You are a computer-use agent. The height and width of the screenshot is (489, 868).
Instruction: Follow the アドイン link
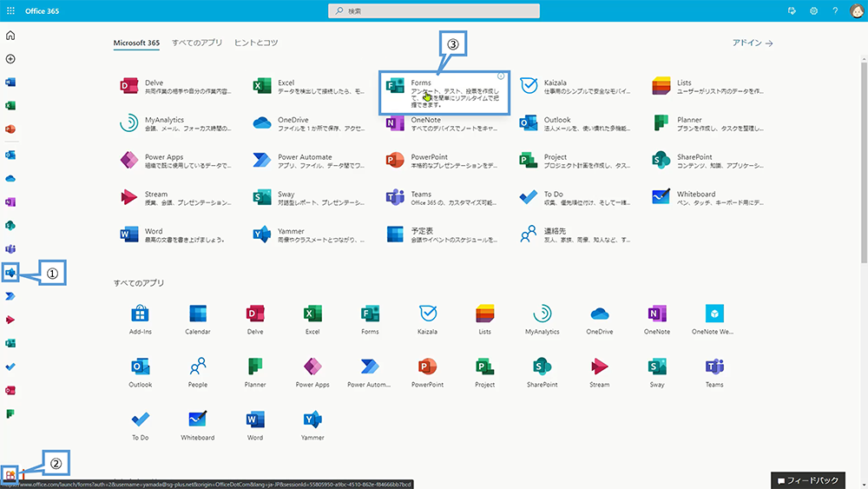[x=753, y=43]
